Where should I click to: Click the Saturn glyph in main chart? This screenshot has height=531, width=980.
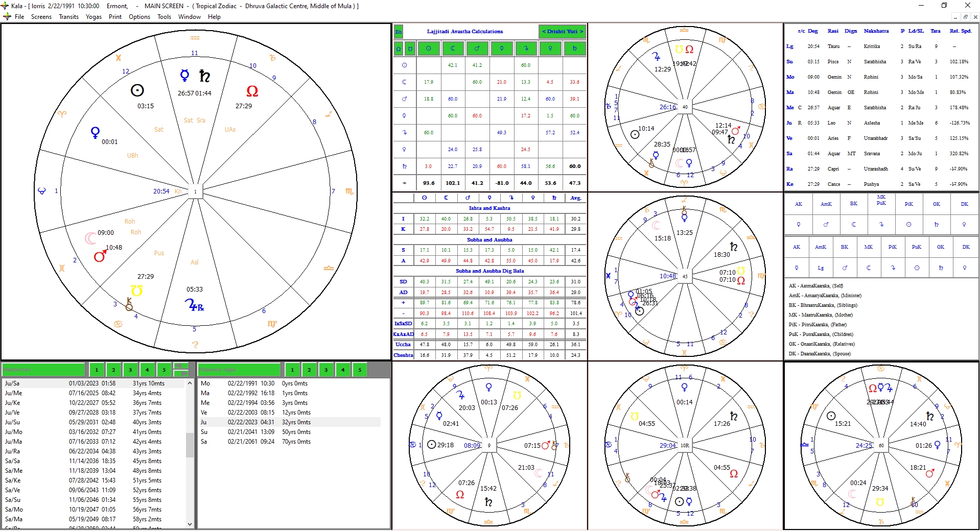[204, 76]
